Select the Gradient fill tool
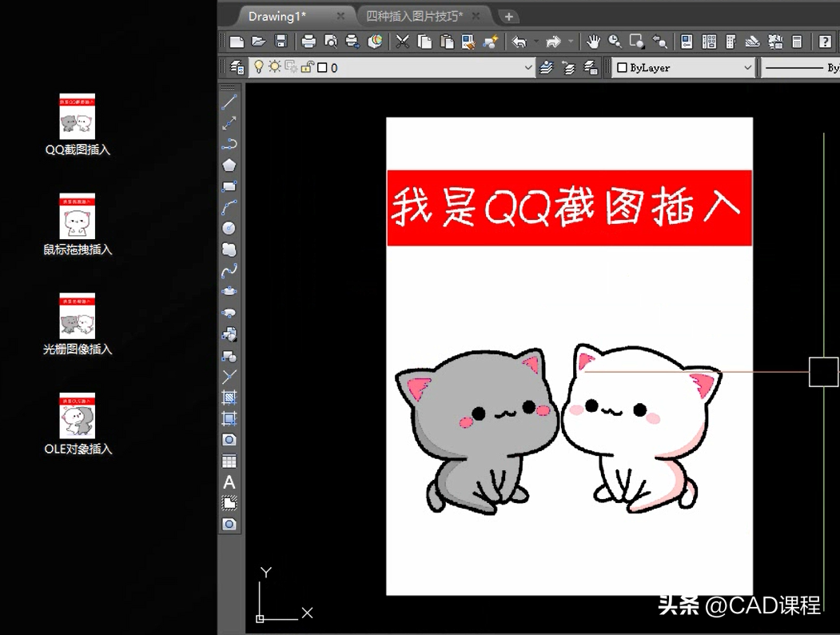 pyautogui.click(x=229, y=418)
